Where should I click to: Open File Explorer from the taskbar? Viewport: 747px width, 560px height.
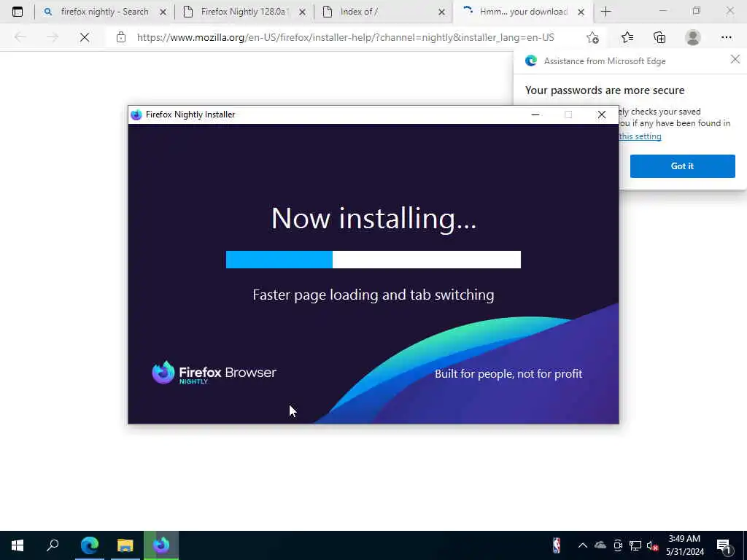(x=125, y=545)
